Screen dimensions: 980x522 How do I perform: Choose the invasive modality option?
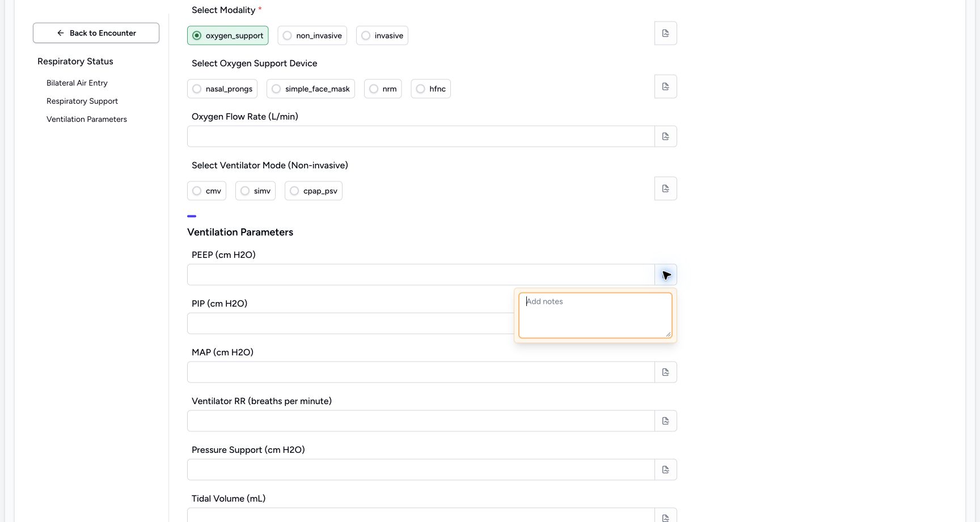tap(382, 36)
